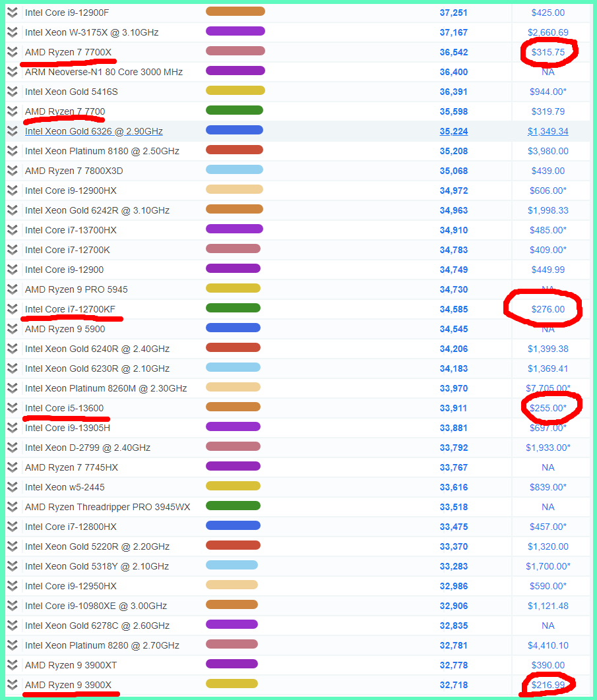Select the Intel Core i9-12900 name

point(65,270)
